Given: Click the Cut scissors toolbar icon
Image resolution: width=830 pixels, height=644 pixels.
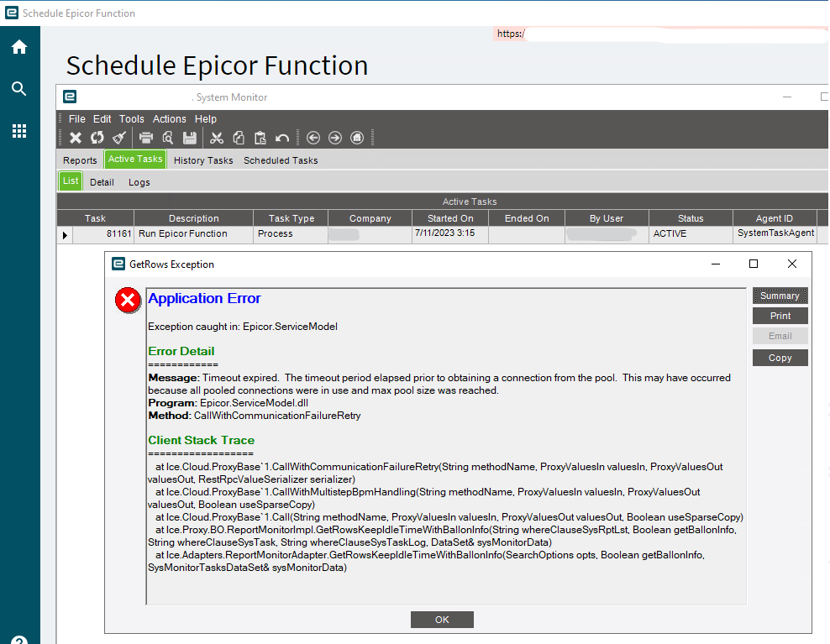Looking at the screenshot, I should (217, 138).
